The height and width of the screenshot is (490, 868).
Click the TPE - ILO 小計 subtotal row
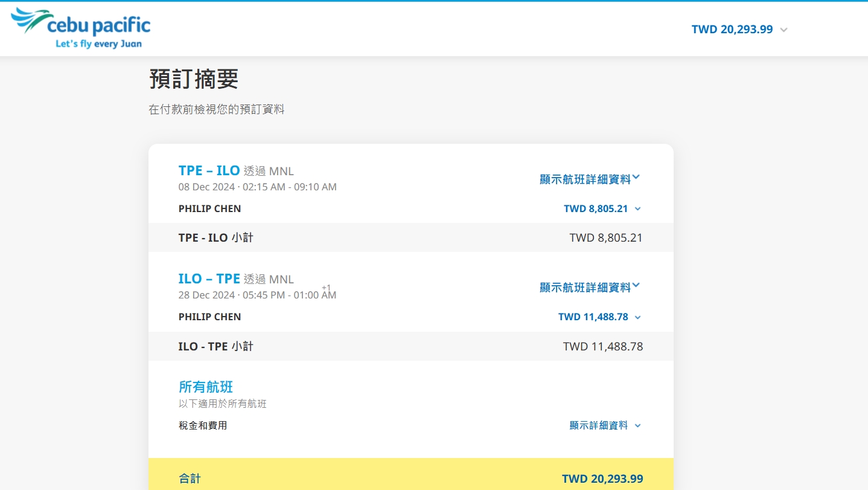click(215, 237)
